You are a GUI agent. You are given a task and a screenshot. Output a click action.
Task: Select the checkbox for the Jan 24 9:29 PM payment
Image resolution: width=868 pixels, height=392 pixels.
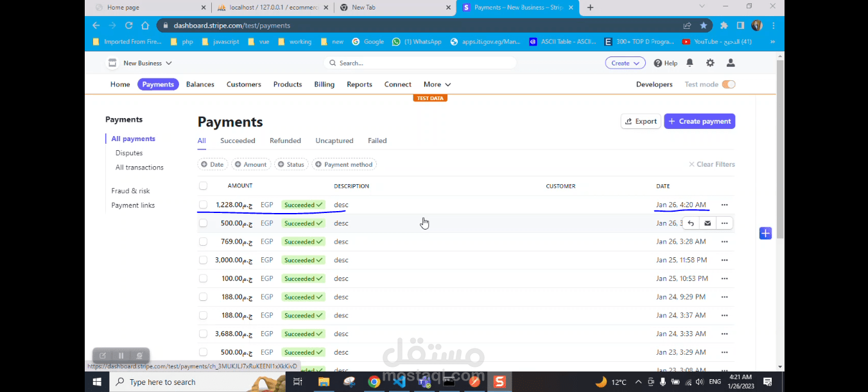click(x=203, y=297)
